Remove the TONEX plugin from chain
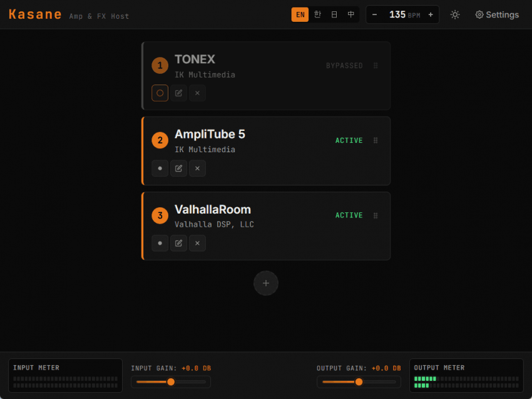Viewport: 532px width, 399px height. point(197,93)
